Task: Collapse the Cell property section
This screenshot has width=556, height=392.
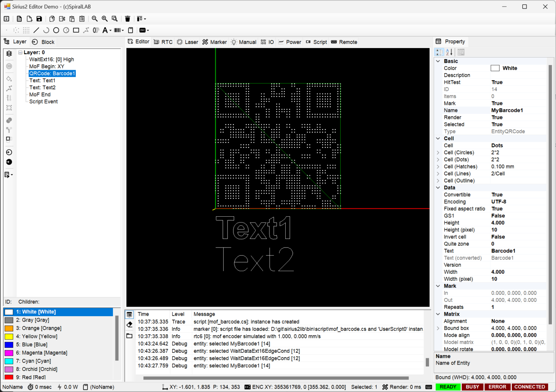Action: [438, 138]
